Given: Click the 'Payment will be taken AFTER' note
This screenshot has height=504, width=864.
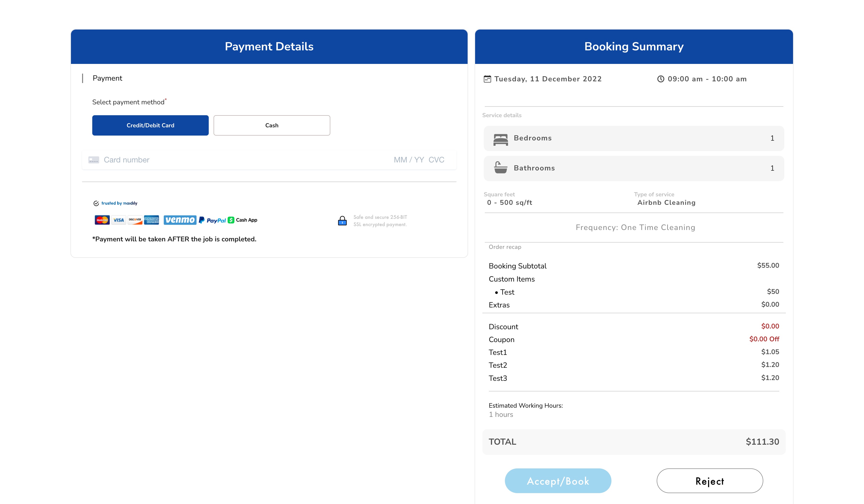Looking at the screenshot, I should [x=174, y=239].
